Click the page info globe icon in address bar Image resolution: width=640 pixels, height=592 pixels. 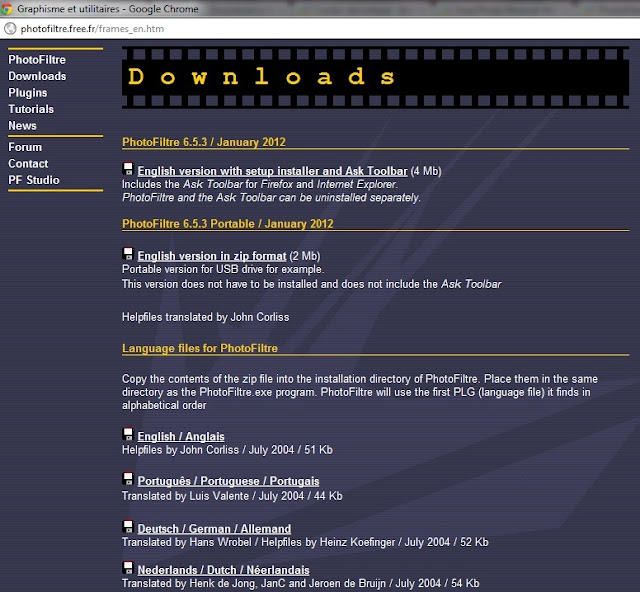[x=10, y=29]
